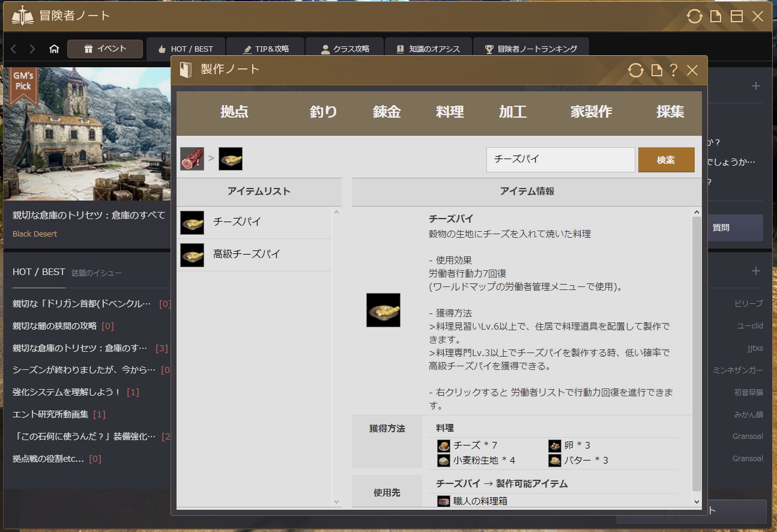777x532 pixels.
Task: Click the 小麦粉生地 ingredient icon
Action: point(444,461)
